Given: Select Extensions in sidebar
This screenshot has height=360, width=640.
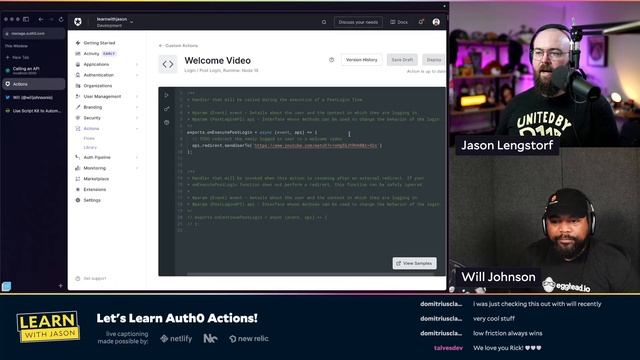Looking at the screenshot, I should tap(95, 189).
